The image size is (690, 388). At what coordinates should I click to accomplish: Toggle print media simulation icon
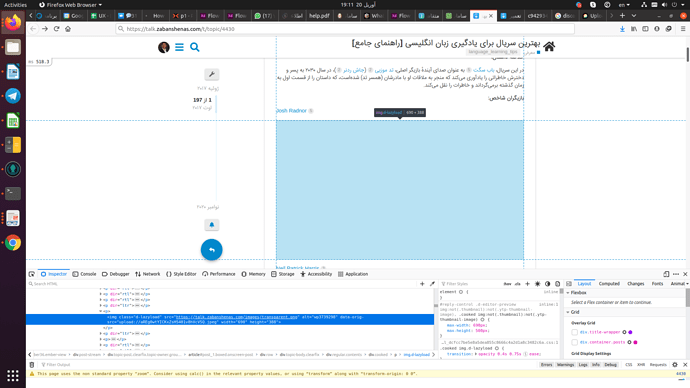point(558,284)
